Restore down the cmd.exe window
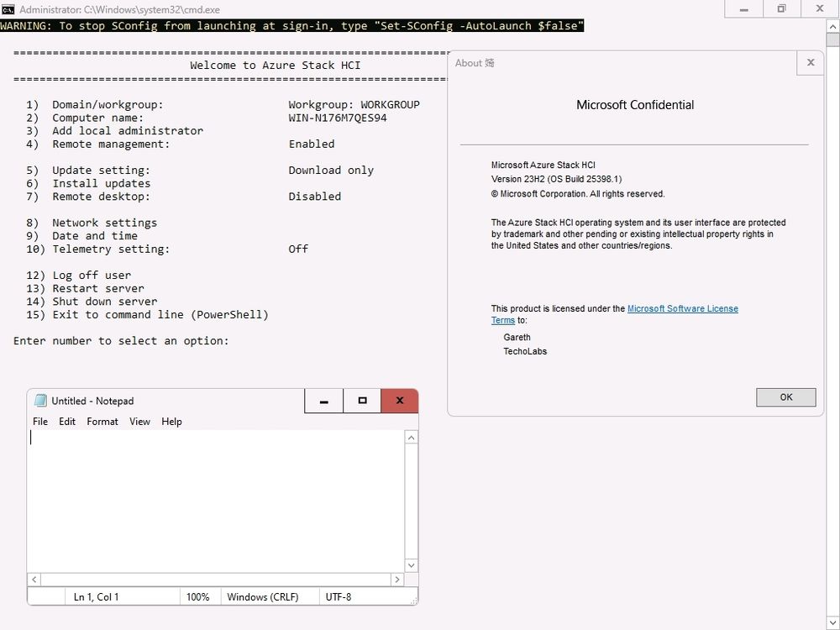The image size is (840, 630). [781, 9]
